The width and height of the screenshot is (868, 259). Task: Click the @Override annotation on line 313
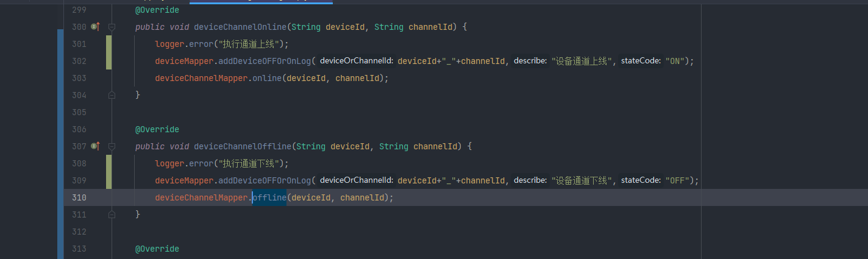[x=157, y=249]
